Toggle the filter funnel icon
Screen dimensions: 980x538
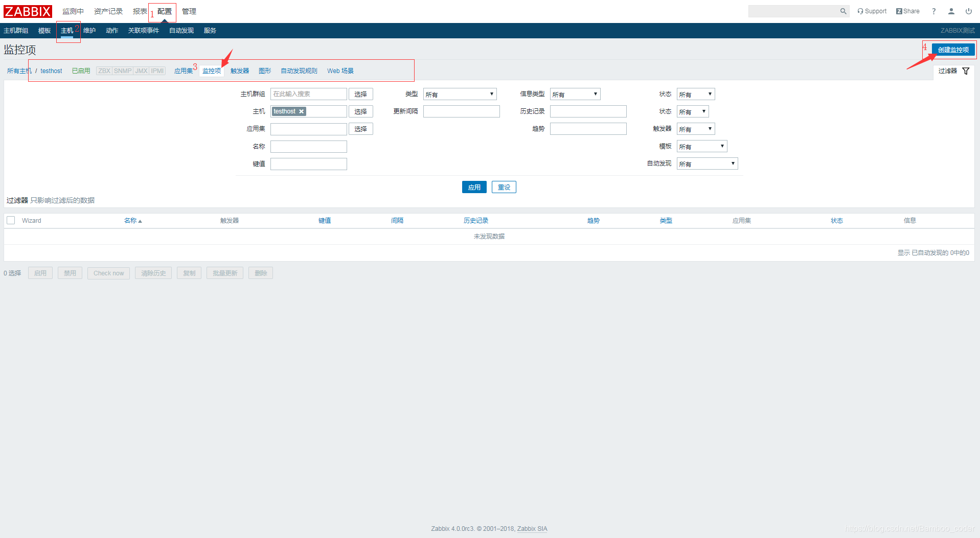tap(966, 71)
